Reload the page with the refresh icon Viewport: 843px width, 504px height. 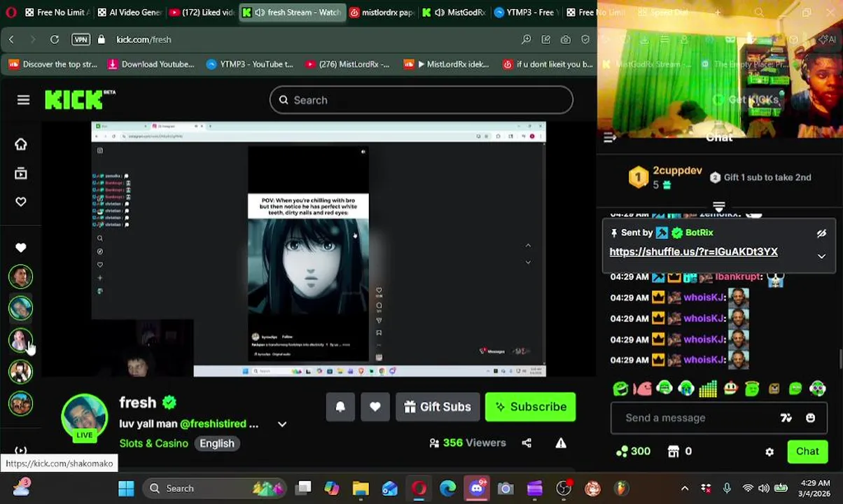click(54, 40)
